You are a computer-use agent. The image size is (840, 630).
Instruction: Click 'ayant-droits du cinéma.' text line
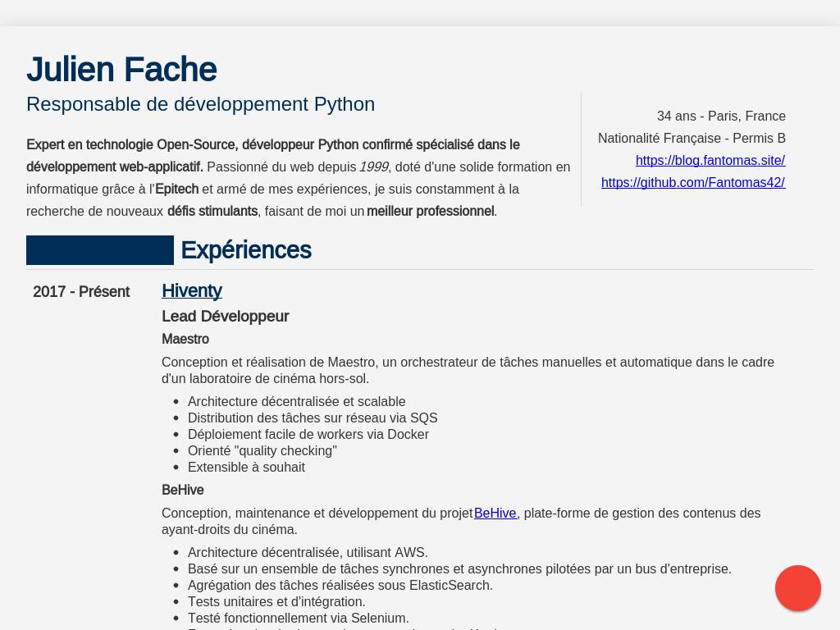[x=230, y=529]
